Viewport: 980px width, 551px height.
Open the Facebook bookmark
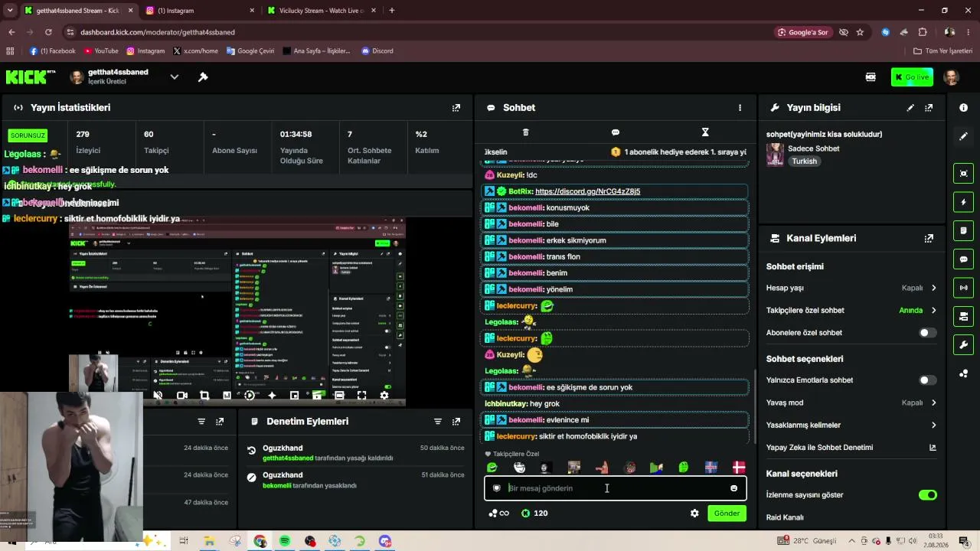pos(53,51)
